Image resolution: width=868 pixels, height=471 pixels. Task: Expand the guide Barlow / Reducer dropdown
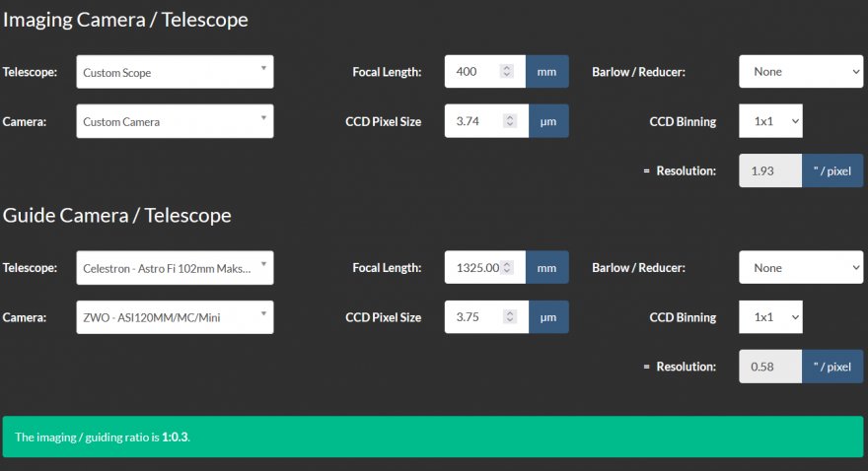click(800, 268)
